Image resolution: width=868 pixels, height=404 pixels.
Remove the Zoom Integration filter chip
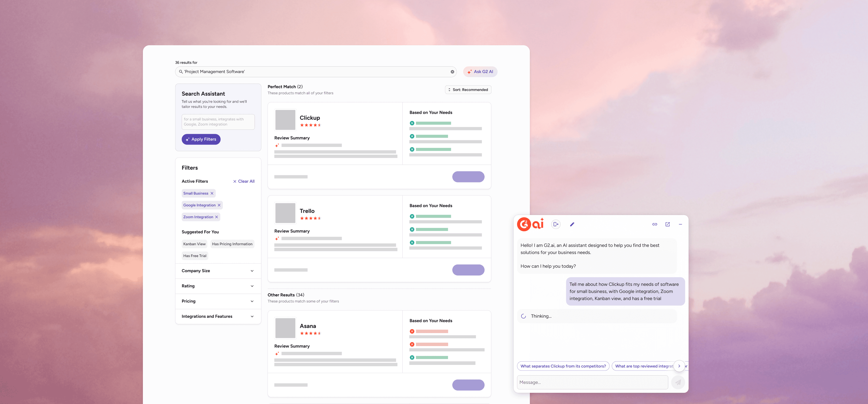216,217
